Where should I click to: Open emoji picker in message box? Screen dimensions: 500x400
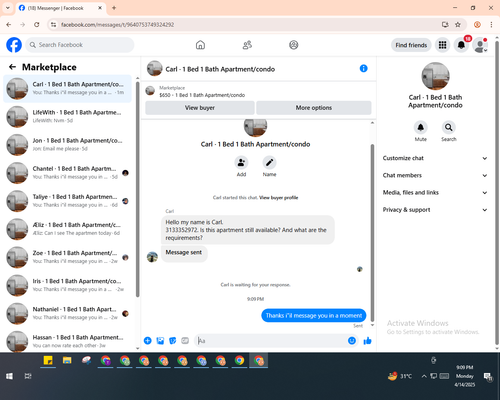tap(352, 341)
